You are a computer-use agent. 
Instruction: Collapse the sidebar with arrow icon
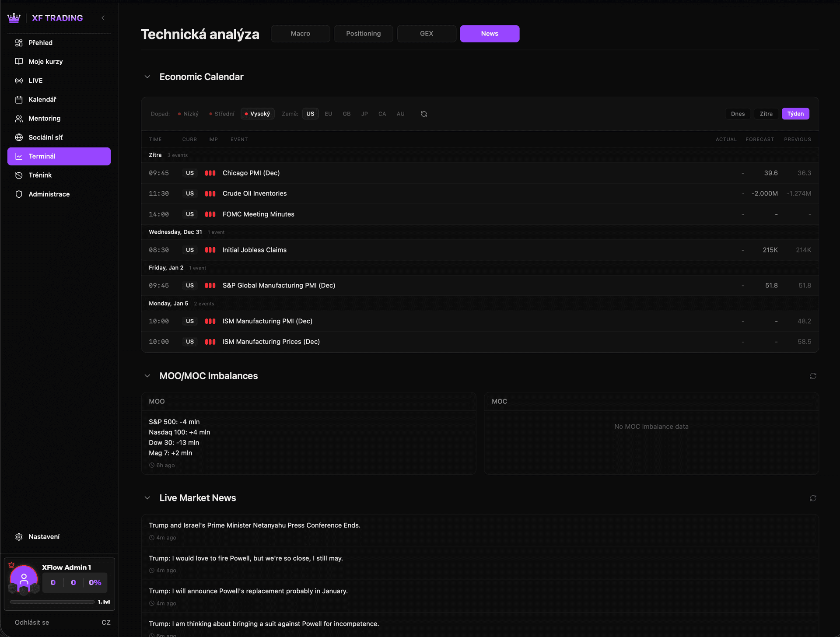[103, 18]
